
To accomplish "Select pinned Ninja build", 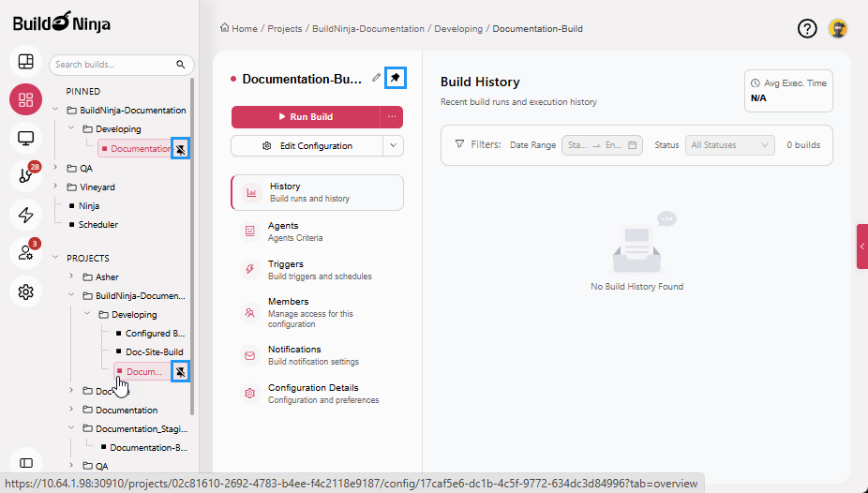I will [84, 206].
